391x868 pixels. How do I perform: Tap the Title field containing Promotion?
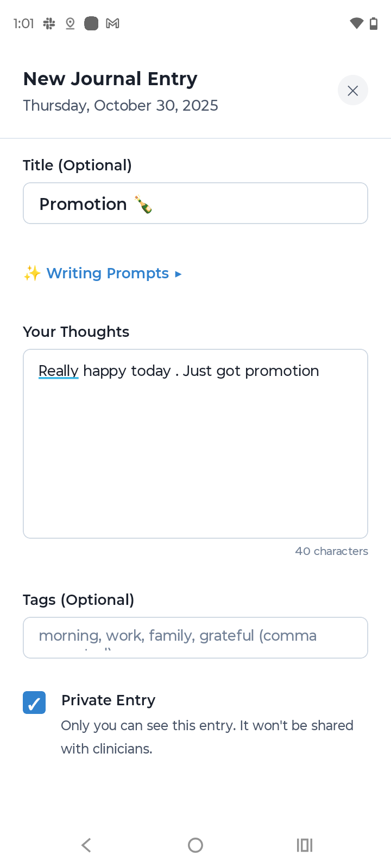pos(195,203)
